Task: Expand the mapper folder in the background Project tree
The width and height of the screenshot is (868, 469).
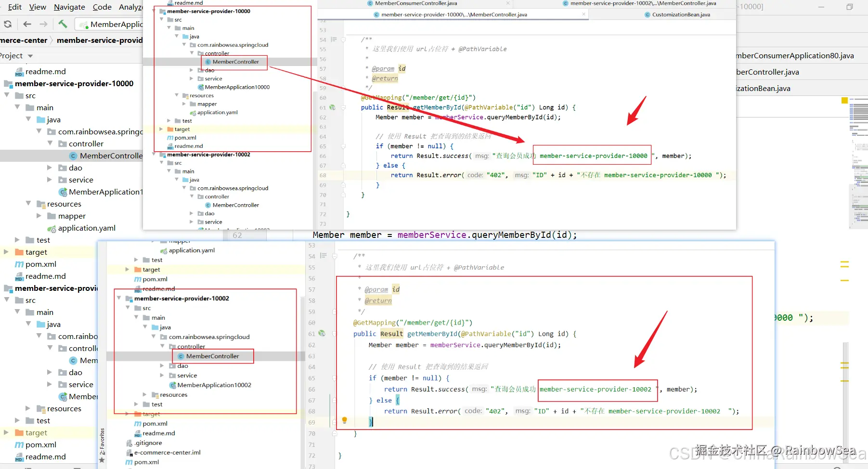Action: point(39,216)
